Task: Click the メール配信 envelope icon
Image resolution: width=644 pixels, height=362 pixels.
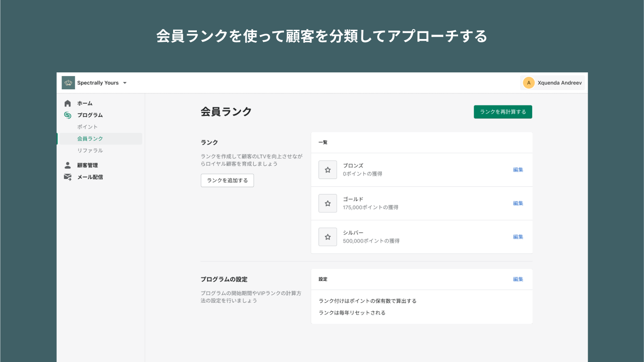Action: point(68,177)
